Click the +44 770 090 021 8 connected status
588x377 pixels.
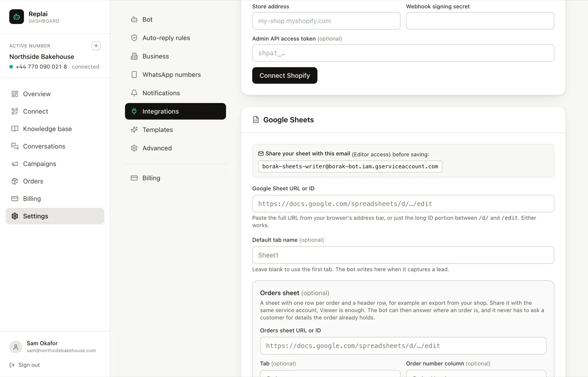click(x=54, y=67)
